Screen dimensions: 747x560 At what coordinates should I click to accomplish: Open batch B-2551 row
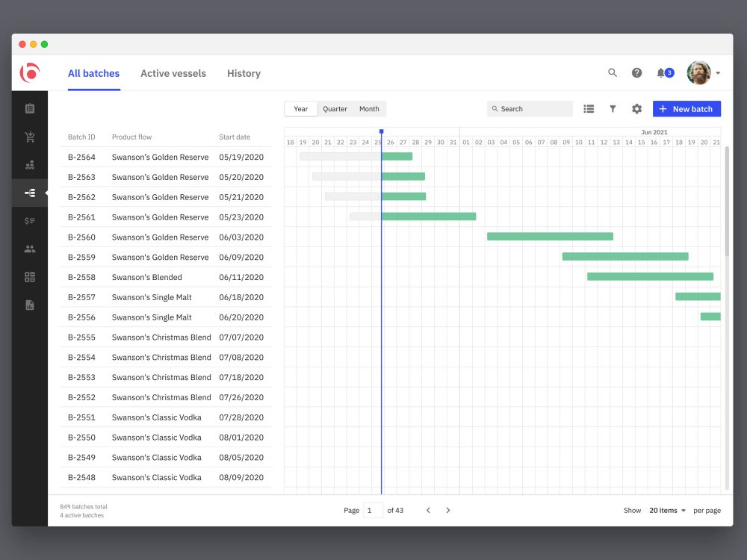click(x=166, y=417)
